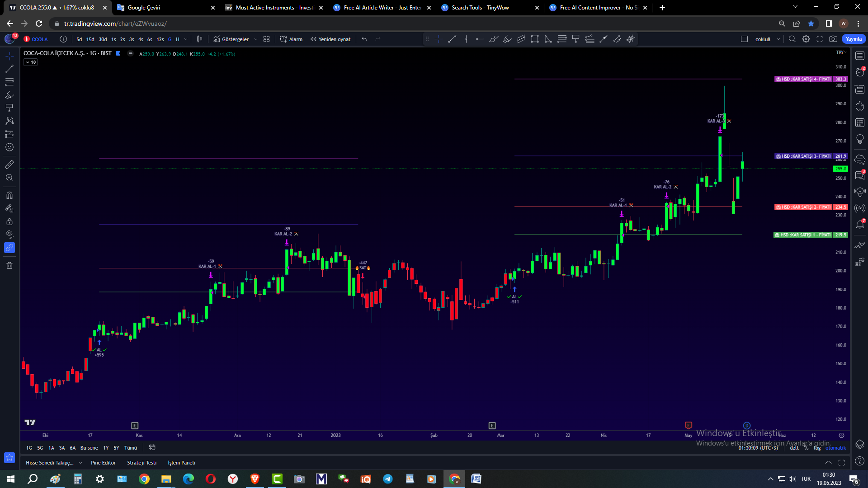868x488 pixels.
Task: Click the CCOLA symbol search
Action: click(36, 39)
